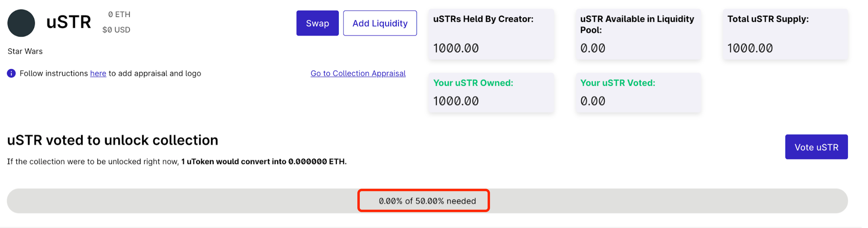Select the Your uSTR Owned card
Image resolution: width=868 pixels, height=228 pixels.
pyautogui.click(x=491, y=93)
